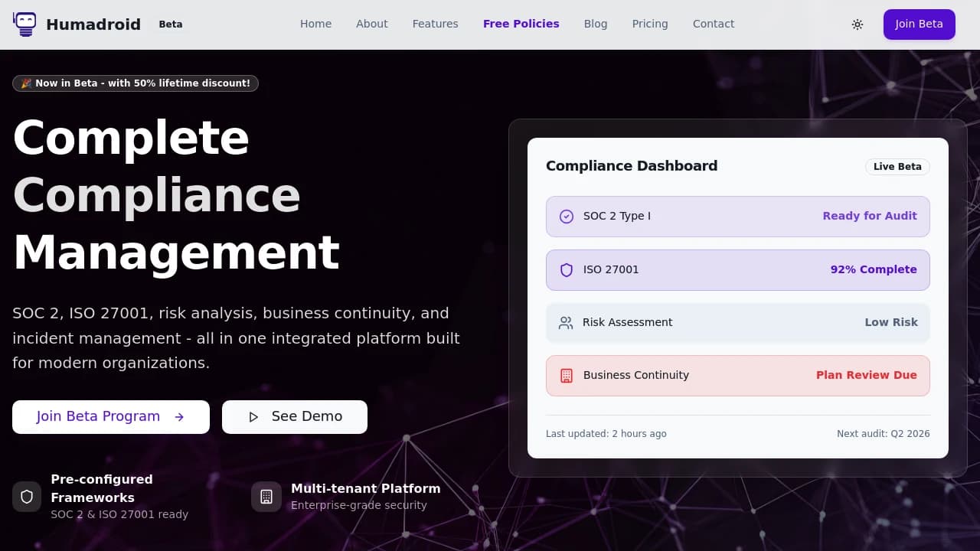Click the shield icon next to ISO 27001
This screenshot has width=980, height=551.
(567, 270)
